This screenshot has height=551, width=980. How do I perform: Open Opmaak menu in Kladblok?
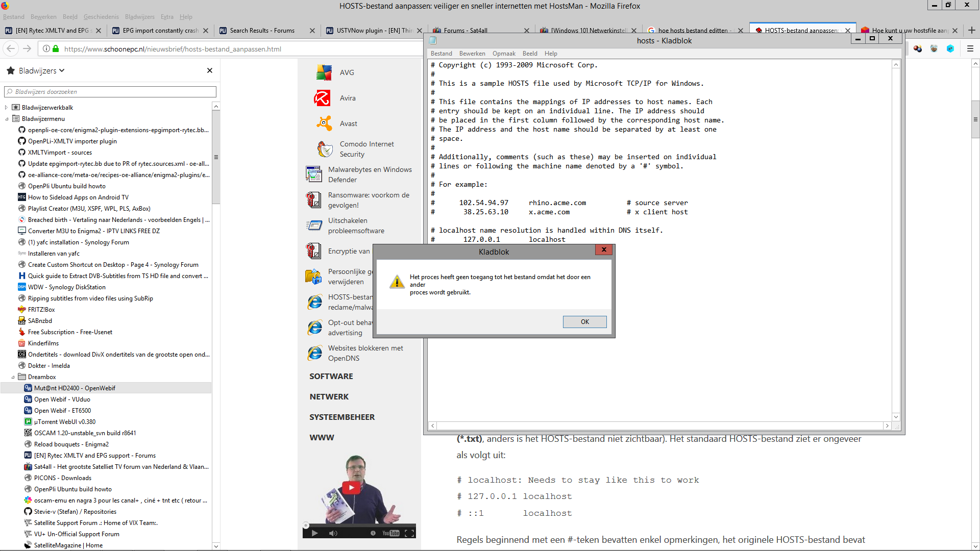503,54
